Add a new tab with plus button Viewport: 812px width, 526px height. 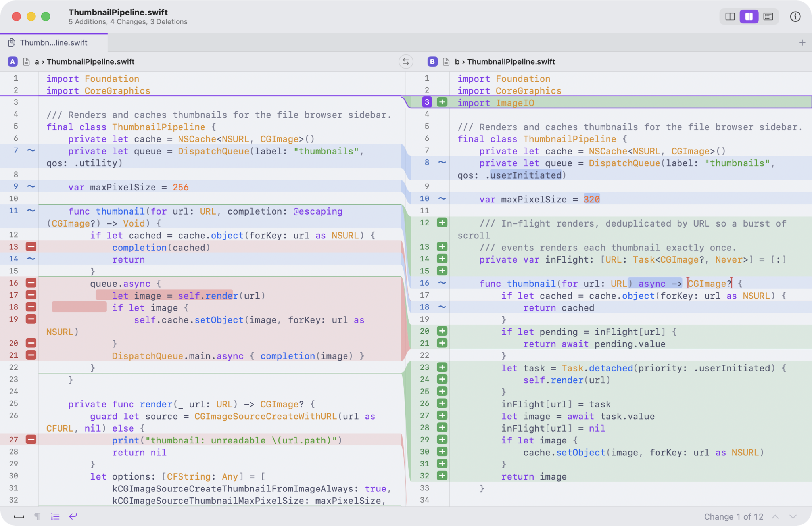tap(802, 43)
